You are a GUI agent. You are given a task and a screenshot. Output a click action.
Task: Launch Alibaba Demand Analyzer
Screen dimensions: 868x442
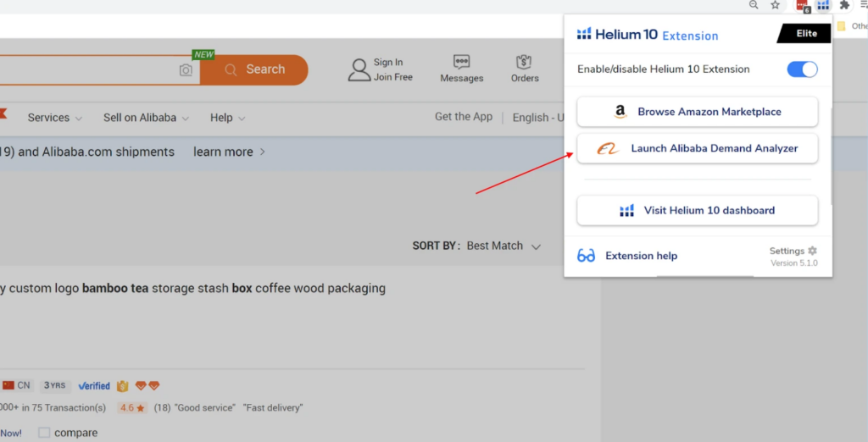(697, 148)
